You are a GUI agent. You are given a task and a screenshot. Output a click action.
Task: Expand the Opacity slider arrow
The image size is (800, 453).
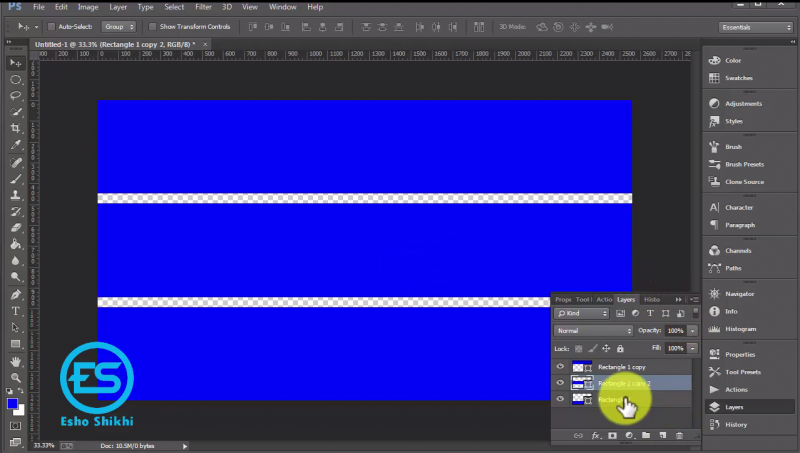(x=692, y=330)
